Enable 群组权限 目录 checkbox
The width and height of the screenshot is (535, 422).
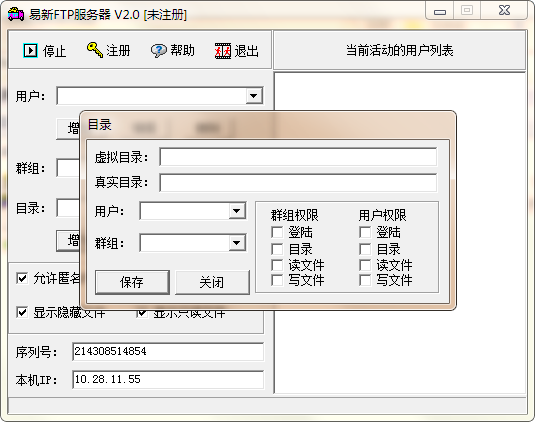pyautogui.click(x=277, y=249)
